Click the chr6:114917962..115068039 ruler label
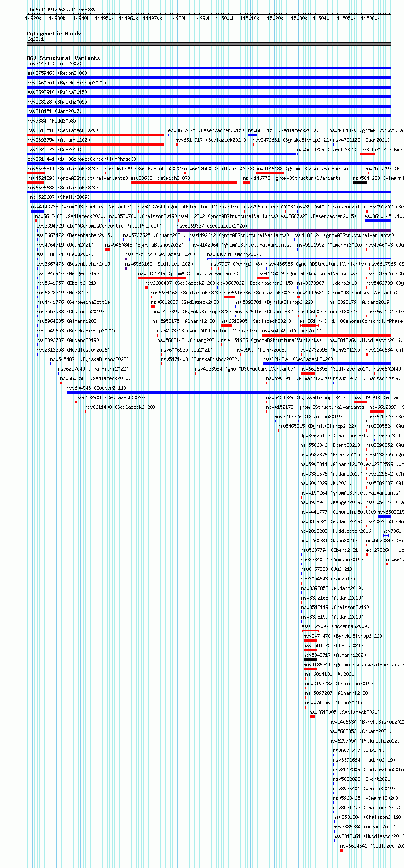Screen dimensions: 404x868 61,10
